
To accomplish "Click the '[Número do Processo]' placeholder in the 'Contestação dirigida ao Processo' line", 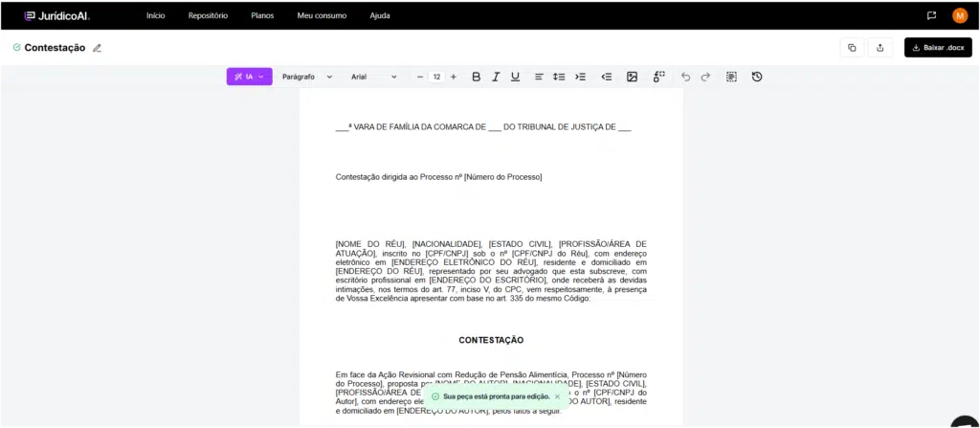I will 503,177.
